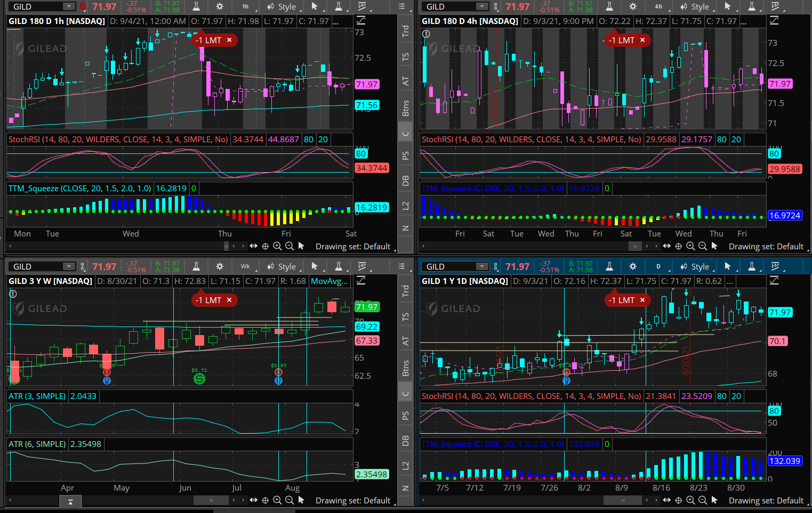Click green dividend $ marker on weekly chart

(199, 379)
